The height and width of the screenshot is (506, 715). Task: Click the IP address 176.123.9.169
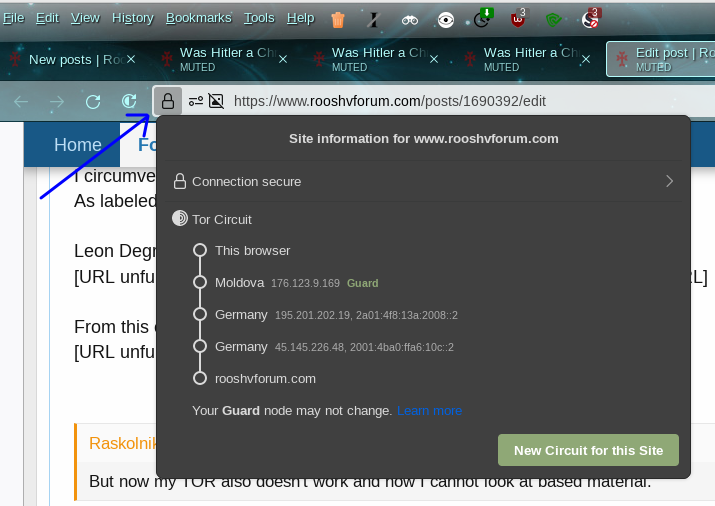tap(305, 283)
